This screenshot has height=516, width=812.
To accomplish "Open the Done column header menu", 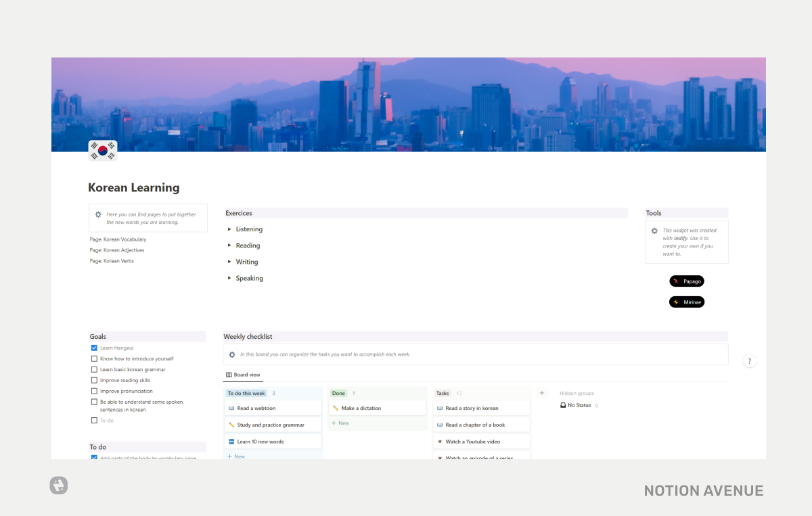I will 338,393.
